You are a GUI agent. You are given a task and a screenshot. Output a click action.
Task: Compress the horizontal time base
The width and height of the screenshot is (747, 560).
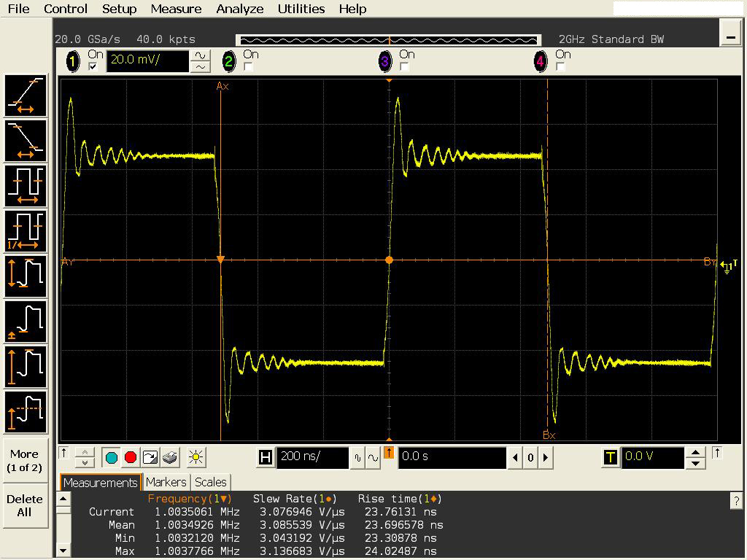(357, 458)
